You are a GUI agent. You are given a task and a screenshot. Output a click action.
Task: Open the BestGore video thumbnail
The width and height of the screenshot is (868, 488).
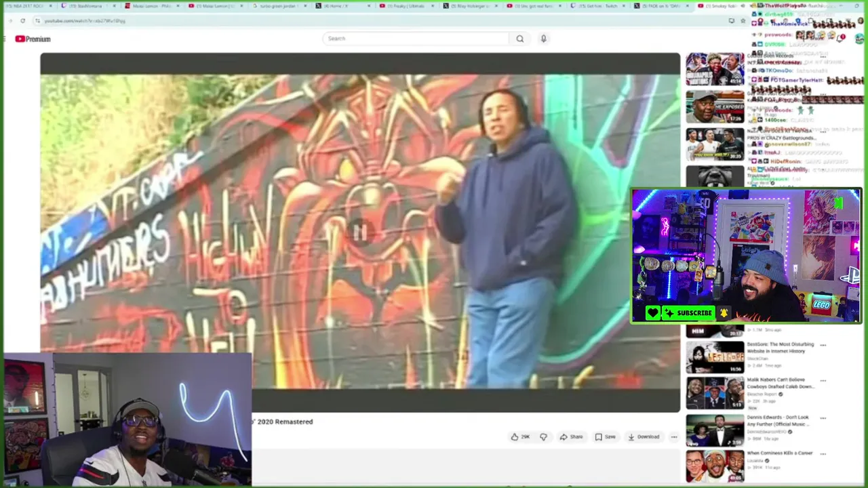715,357
